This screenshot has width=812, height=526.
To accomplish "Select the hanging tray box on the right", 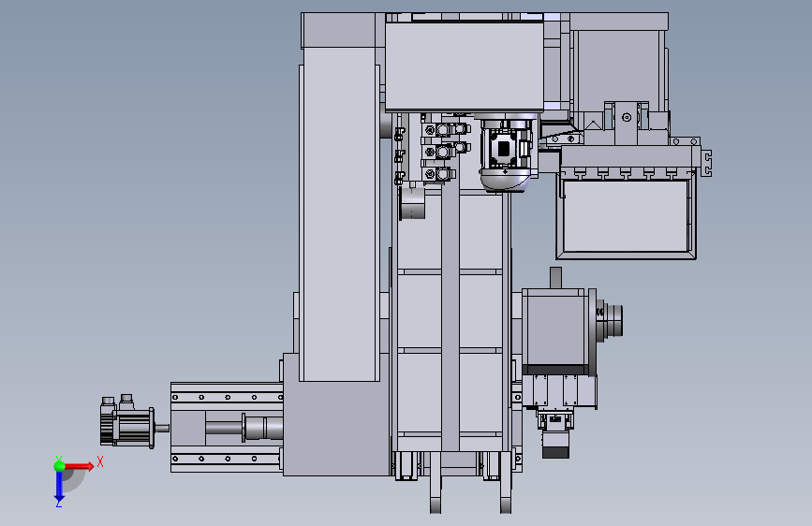I will (626, 218).
